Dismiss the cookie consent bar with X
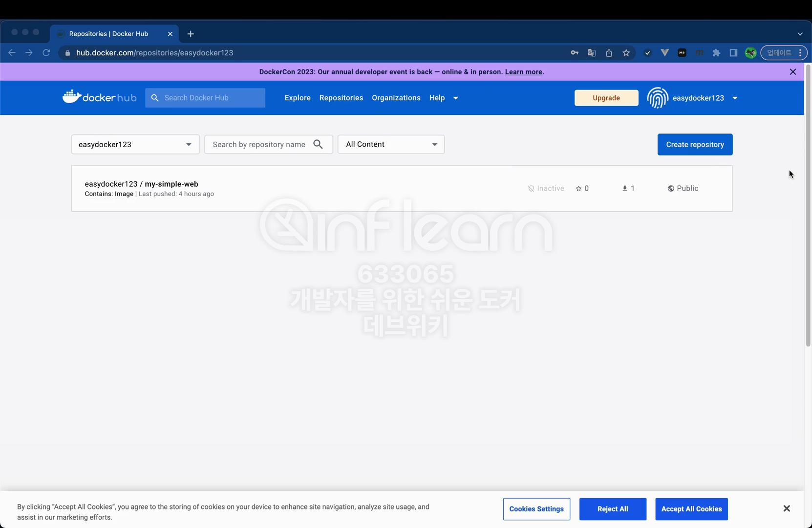Screen dimensions: 812x528 coord(787,508)
